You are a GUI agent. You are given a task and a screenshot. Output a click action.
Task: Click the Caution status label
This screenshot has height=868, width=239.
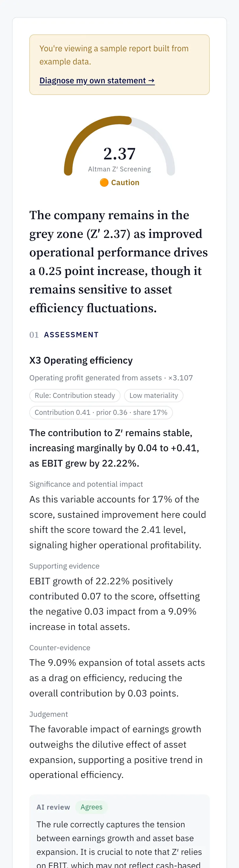[x=125, y=182]
